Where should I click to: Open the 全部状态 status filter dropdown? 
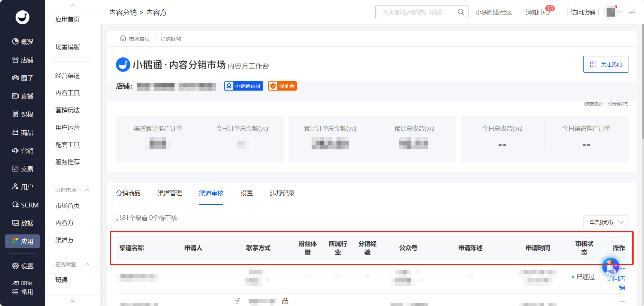[606, 222]
